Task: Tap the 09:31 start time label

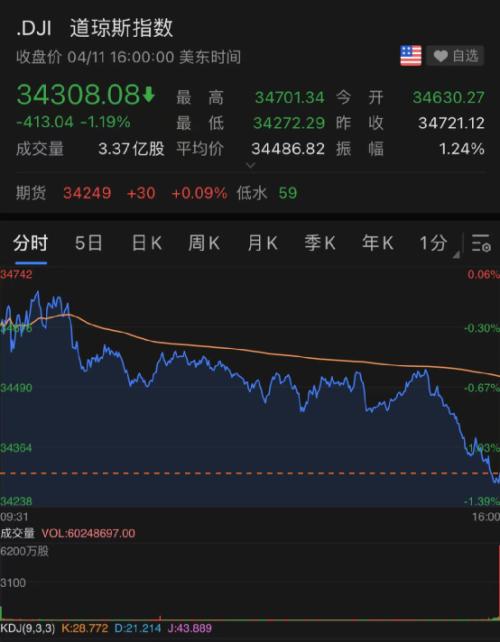Action: click(x=14, y=516)
